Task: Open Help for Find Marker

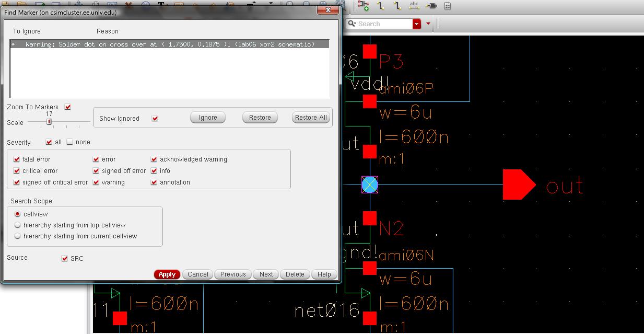Action: pyautogui.click(x=324, y=274)
